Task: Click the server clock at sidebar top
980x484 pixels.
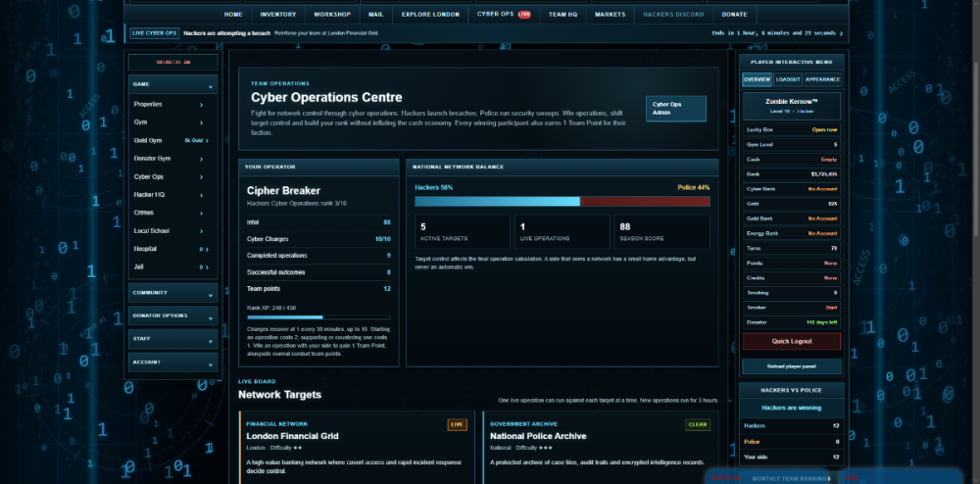Action: coord(173,63)
